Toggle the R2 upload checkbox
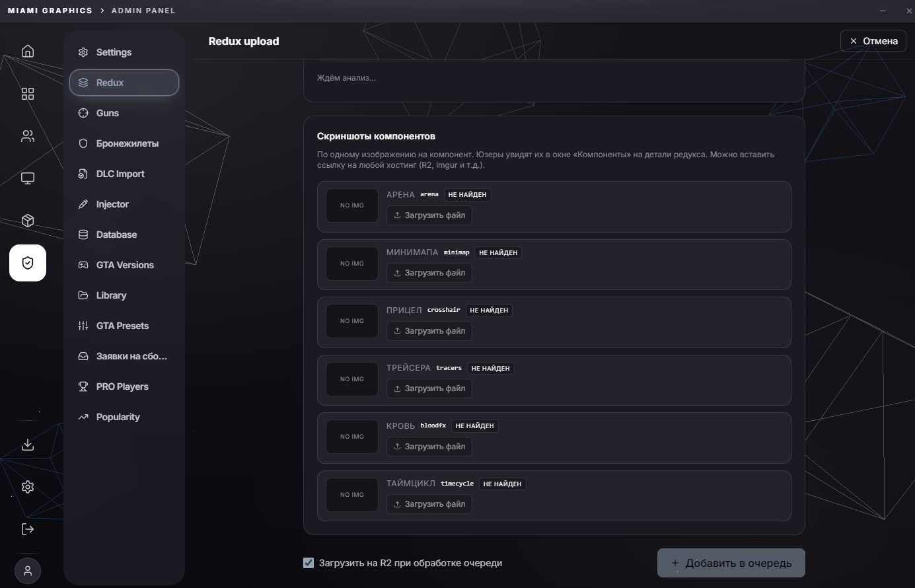Image resolution: width=915 pixels, height=588 pixels. pos(309,563)
